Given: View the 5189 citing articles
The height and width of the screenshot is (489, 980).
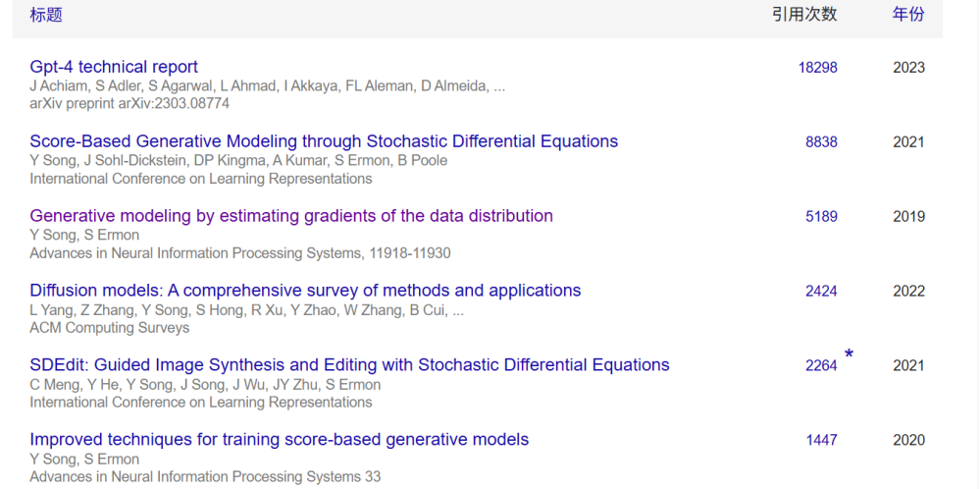Looking at the screenshot, I should point(821,217).
